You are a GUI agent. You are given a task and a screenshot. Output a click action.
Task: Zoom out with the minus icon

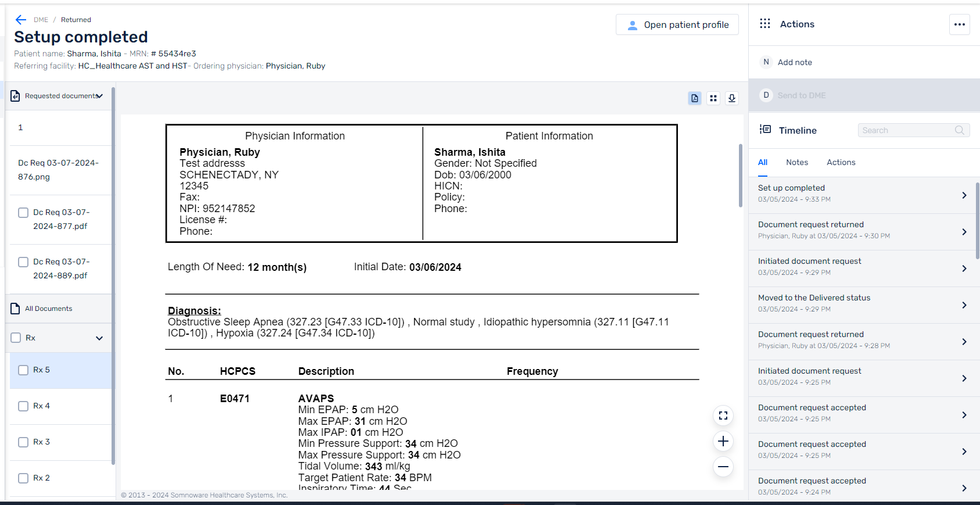point(723,467)
